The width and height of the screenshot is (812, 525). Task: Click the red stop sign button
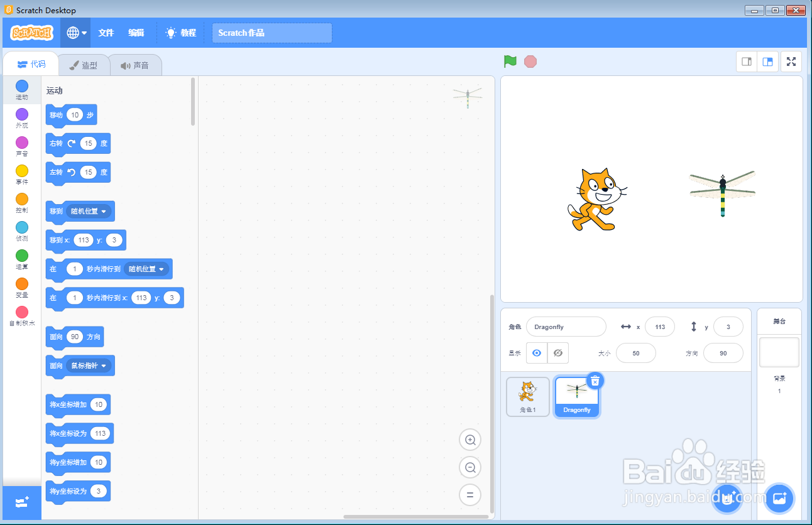tap(530, 62)
